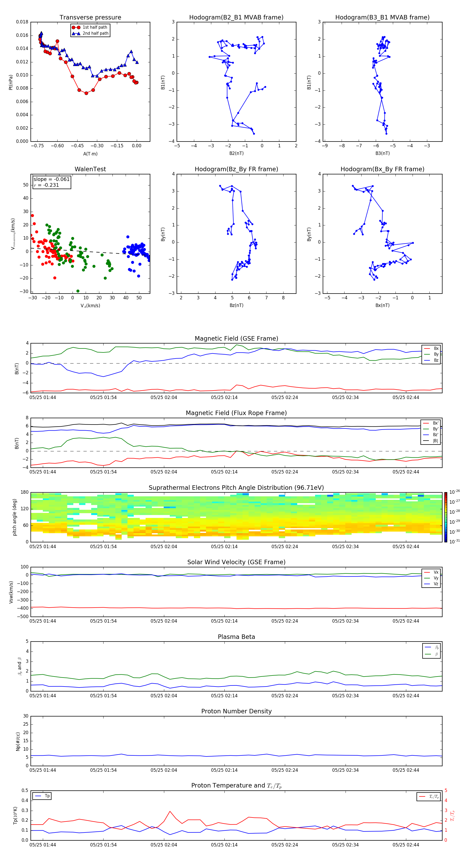This screenshot has width=473, height=868.
Task: Click the "Hodogram(B2_B1 MVAB frame)" title
Action: pyautogui.click(x=236, y=18)
